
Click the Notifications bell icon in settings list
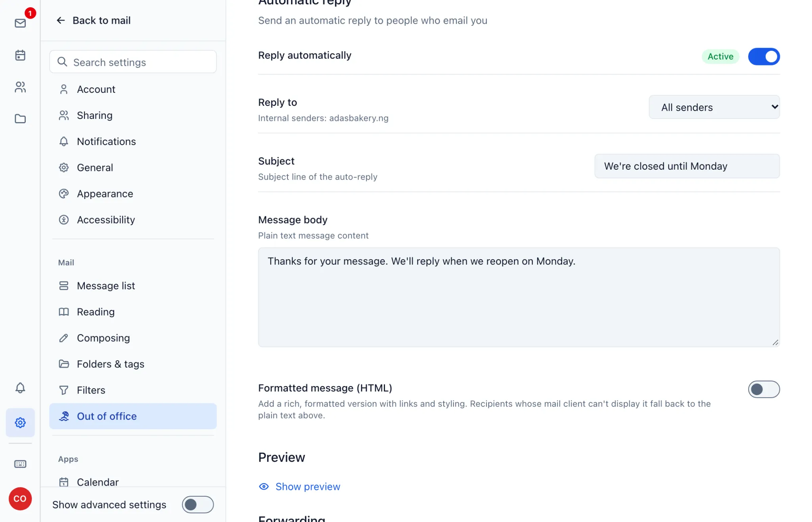(64, 141)
